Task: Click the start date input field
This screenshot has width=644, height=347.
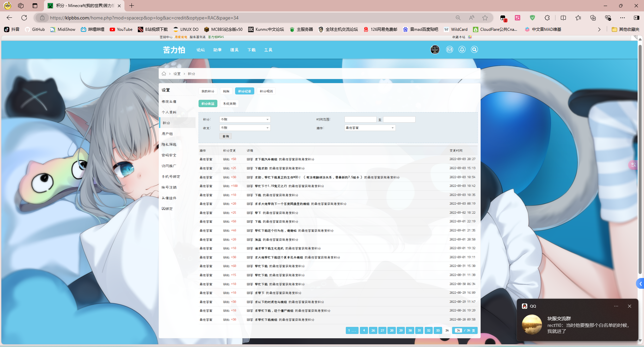Action: (x=361, y=120)
